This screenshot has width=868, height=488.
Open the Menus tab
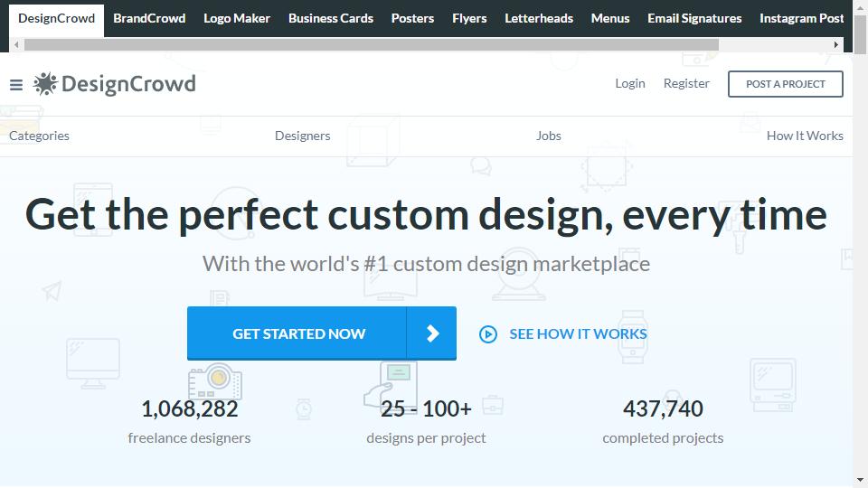pos(610,18)
